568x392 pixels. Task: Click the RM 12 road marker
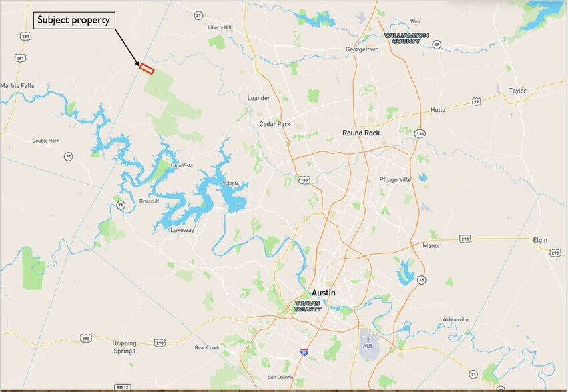pyautogui.click(x=122, y=387)
